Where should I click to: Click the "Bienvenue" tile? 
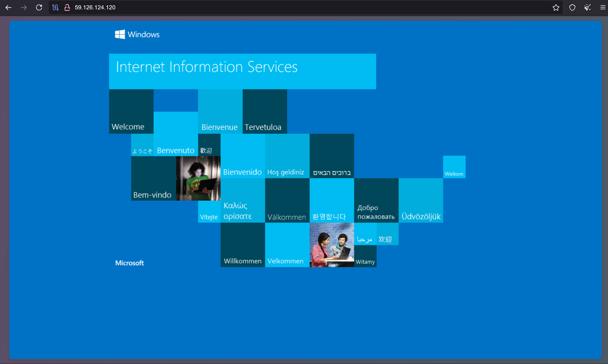pos(220,111)
